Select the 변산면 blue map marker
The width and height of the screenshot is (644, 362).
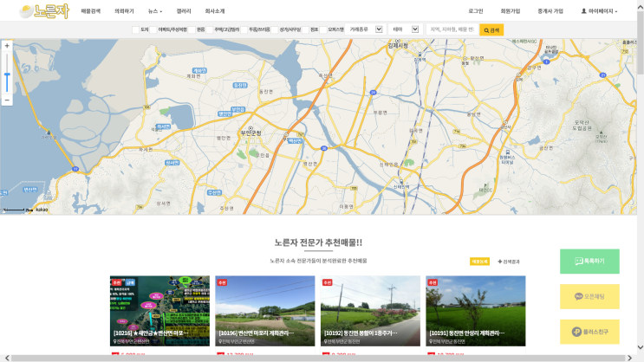click(x=30, y=189)
